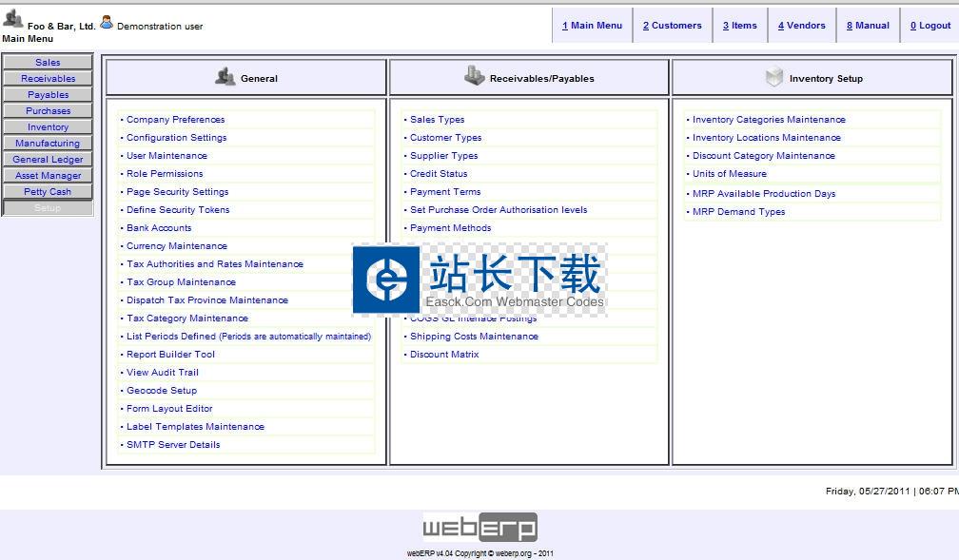This screenshot has width=959, height=560.
Task: Open Units of Measure link
Action: point(729,174)
